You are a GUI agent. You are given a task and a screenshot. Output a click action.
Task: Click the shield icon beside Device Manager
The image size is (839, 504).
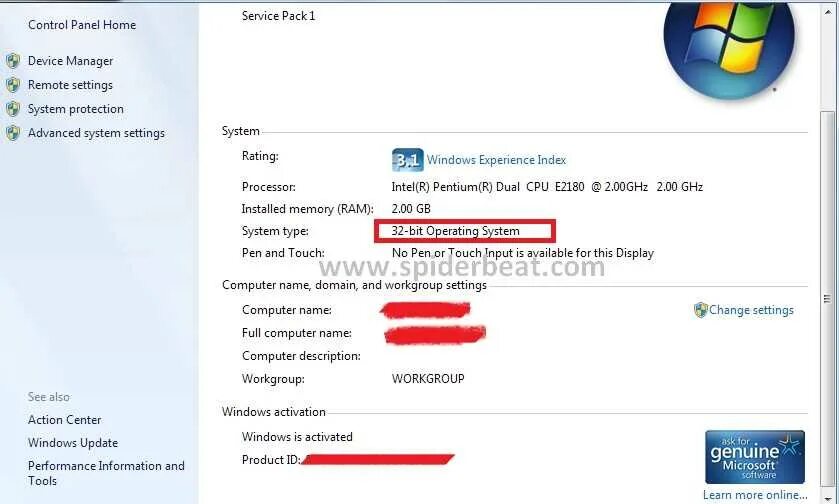coord(13,61)
